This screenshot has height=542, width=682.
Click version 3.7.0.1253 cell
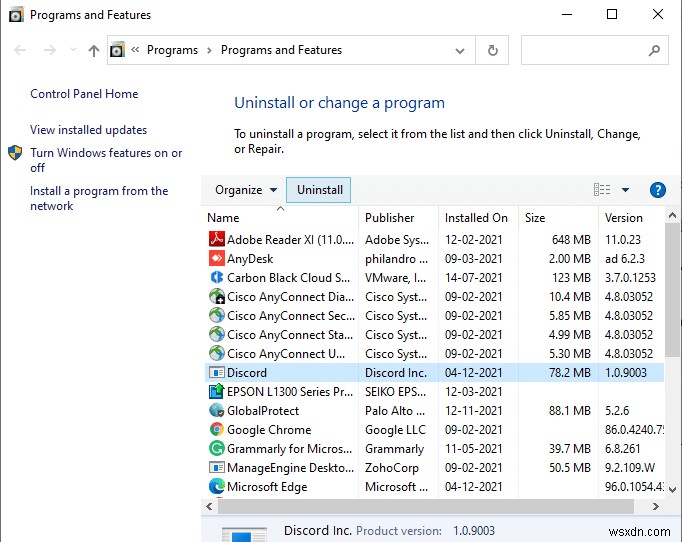point(630,278)
